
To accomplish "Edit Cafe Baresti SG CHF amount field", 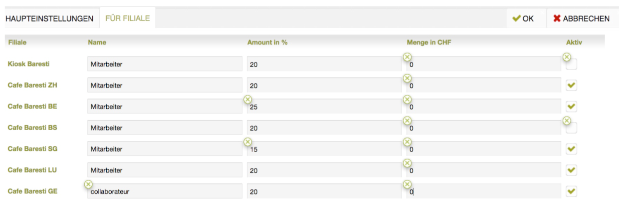I will point(484,149).
